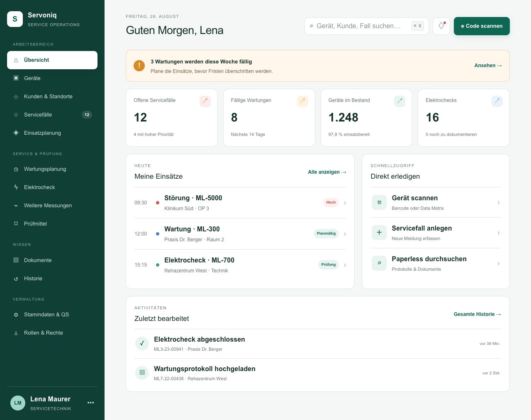Click the Servicefälle count badge 12

pos(87,115)
